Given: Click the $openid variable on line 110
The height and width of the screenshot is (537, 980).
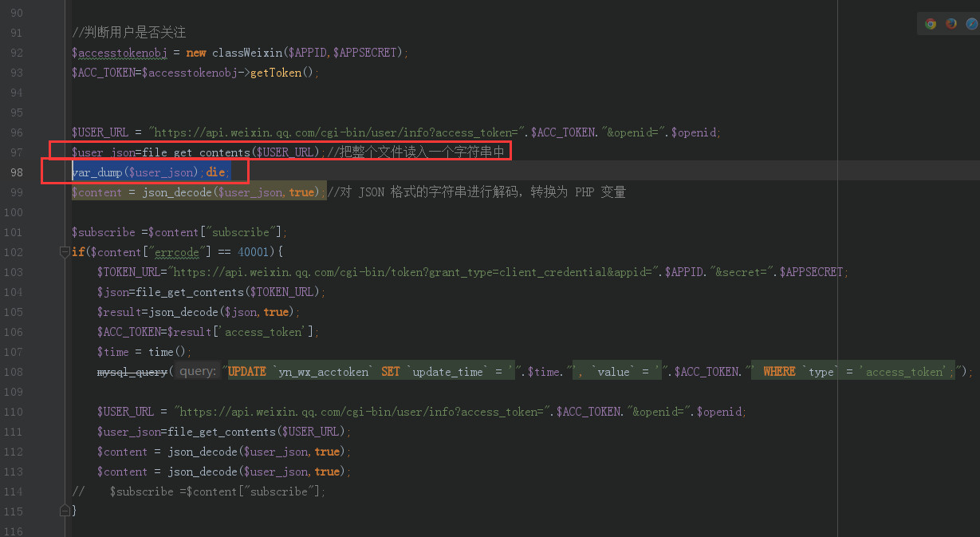Looking at the screenshot, I should [x=720, y=412].
